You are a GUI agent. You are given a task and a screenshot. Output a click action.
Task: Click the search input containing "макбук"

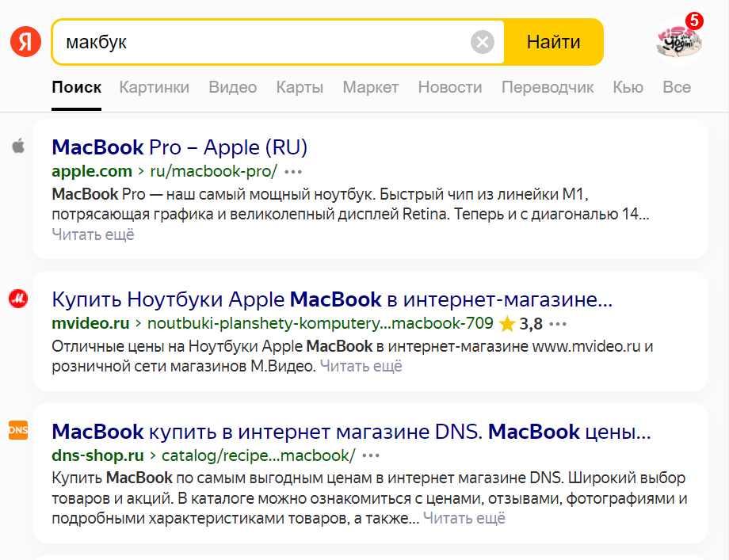click(x=261, y=42)
